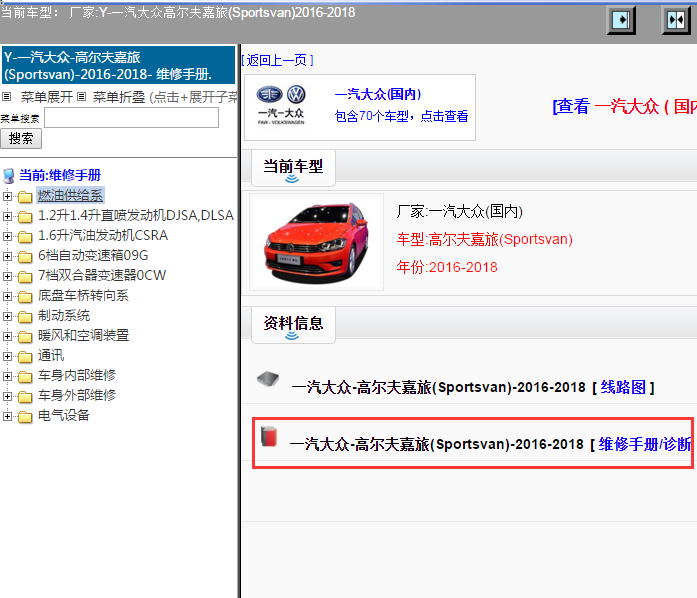This screenshot has height=598, width=697.
Task: Click 厂家:一汽大众(国内) text
Action: [x=460, y=211]
